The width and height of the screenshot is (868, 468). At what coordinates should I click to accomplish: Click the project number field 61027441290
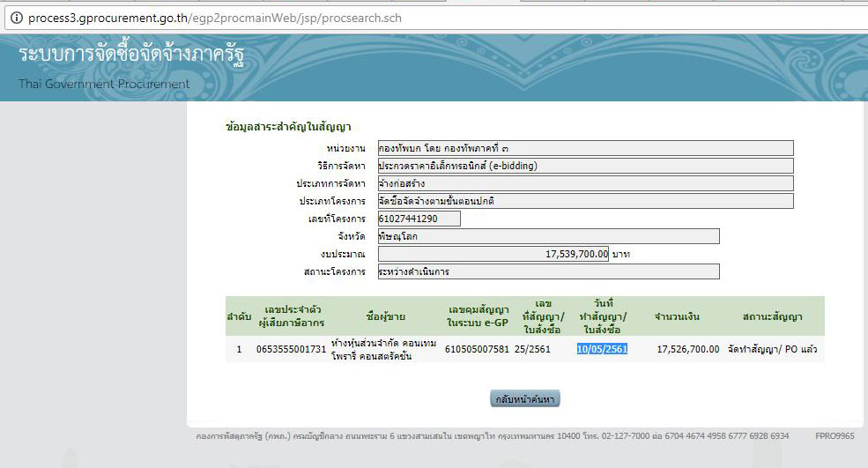point(419,219)
